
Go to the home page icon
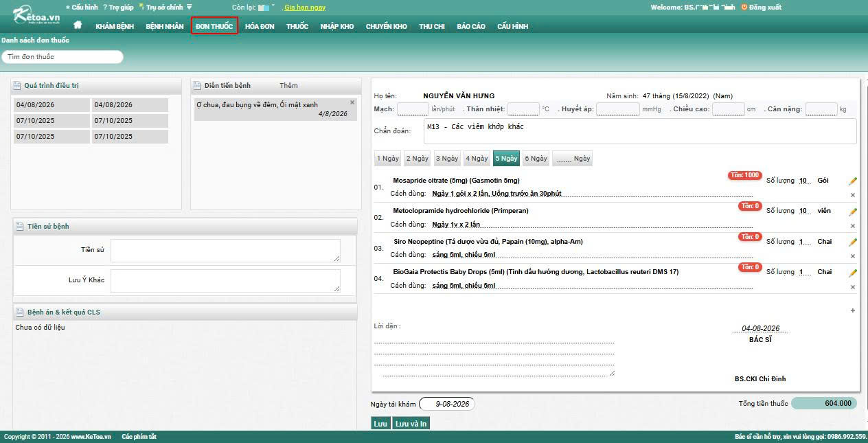78,25
